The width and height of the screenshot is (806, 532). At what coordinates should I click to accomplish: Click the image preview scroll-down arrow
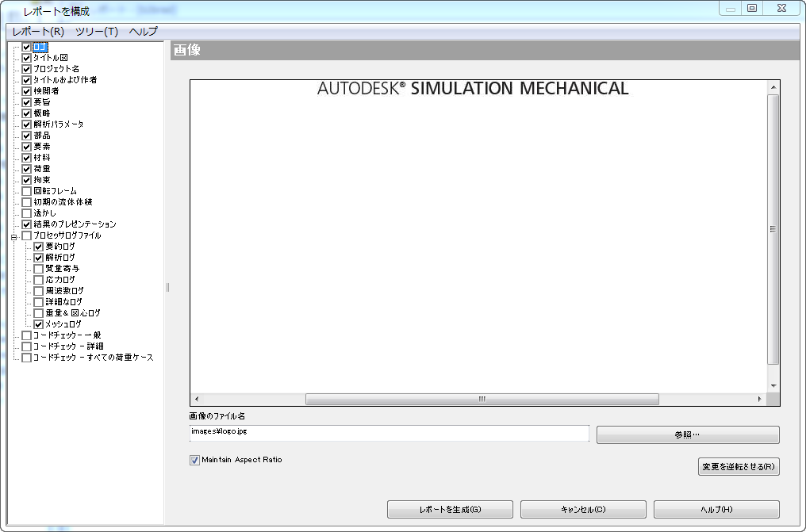pos(773,386)
